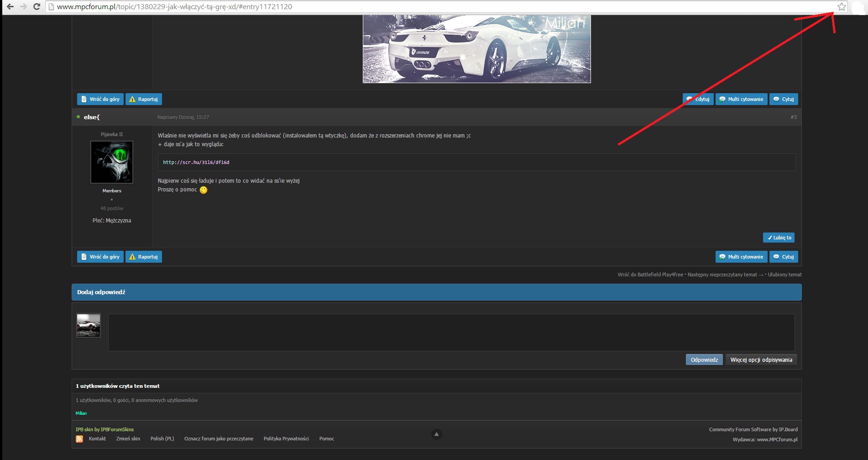Open the 'Pomoc' footer link
The image size is (868, 460).
327,439
